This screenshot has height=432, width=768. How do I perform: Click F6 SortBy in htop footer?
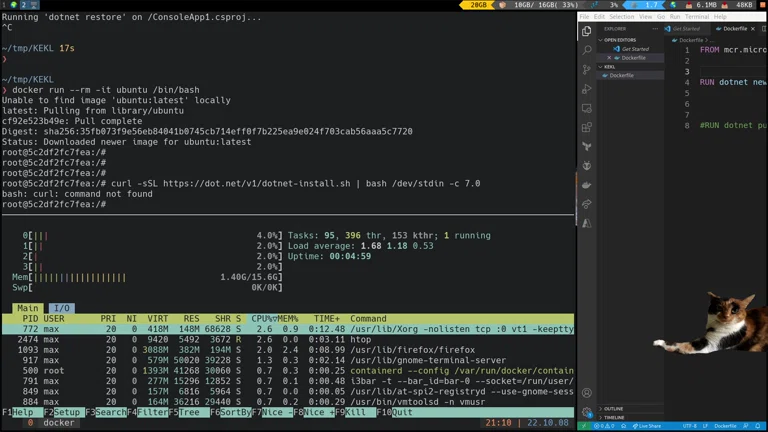[x=231, y=412]
